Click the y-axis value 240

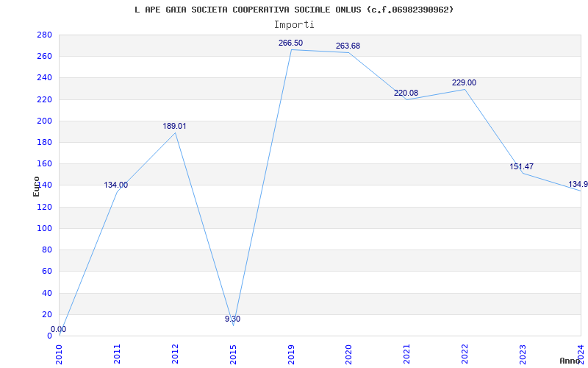[x=44, y=78]
